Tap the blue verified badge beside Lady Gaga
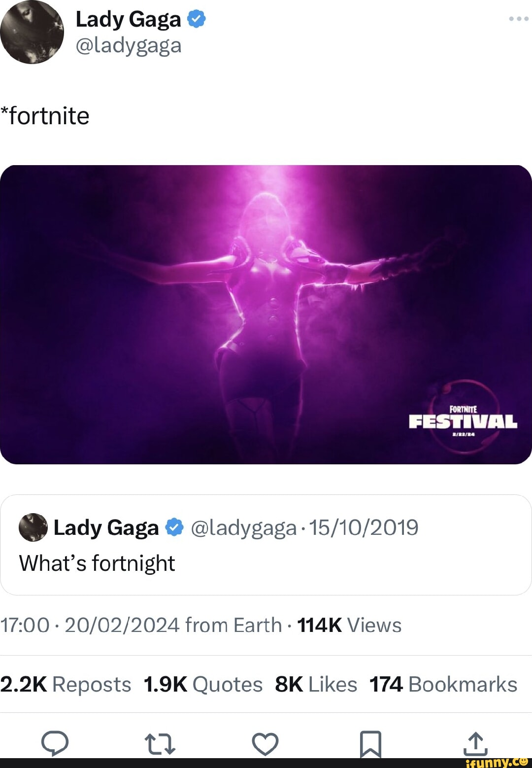Viewport: 532px width, 768px height. (x=197, y=19)
